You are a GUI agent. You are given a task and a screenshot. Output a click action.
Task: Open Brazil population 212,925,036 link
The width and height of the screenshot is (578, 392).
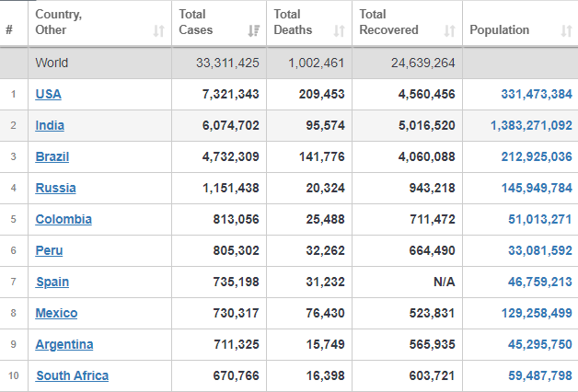(537, 156)
